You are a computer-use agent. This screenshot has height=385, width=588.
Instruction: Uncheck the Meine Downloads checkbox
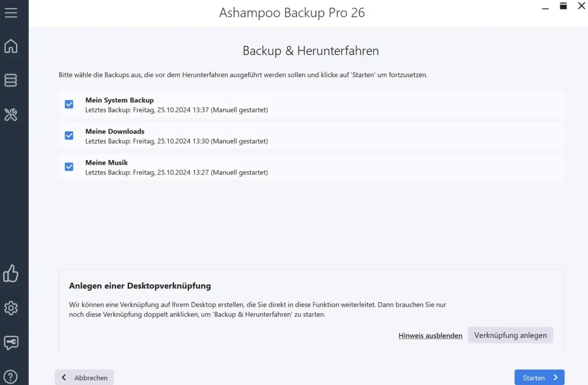[x=69, y=136]
